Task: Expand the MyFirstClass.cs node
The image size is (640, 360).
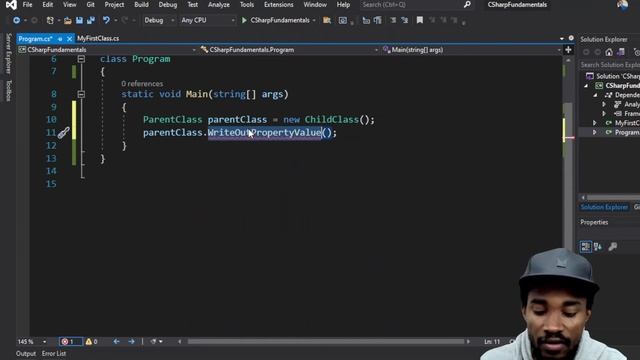Action: tap(595, 123)
